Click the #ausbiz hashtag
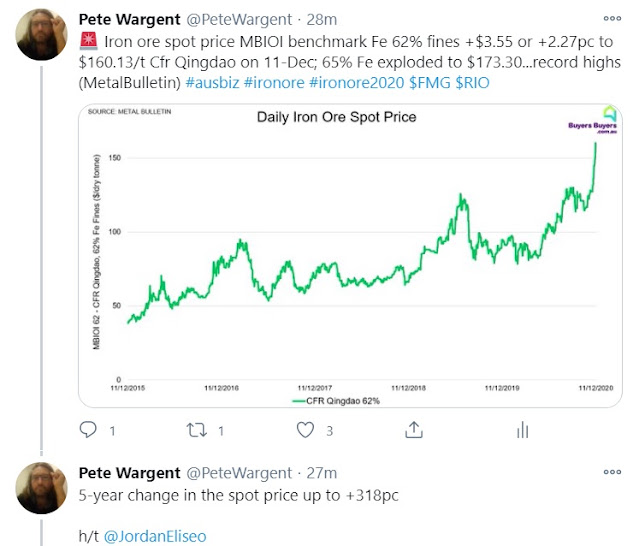 coord(212,83)
